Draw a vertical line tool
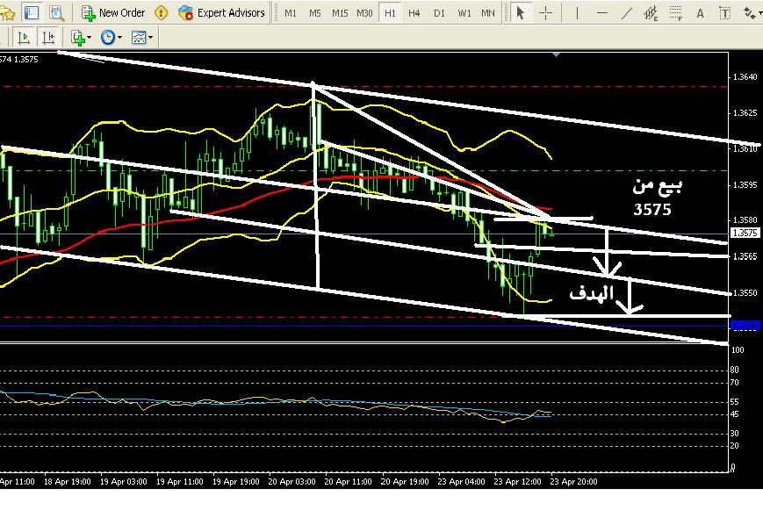This screenshot has height=532, width=763. (x=577, y=13)
